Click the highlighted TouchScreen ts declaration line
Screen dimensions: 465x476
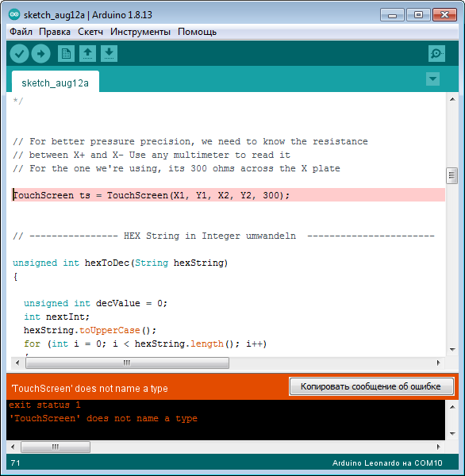point(229,195)
